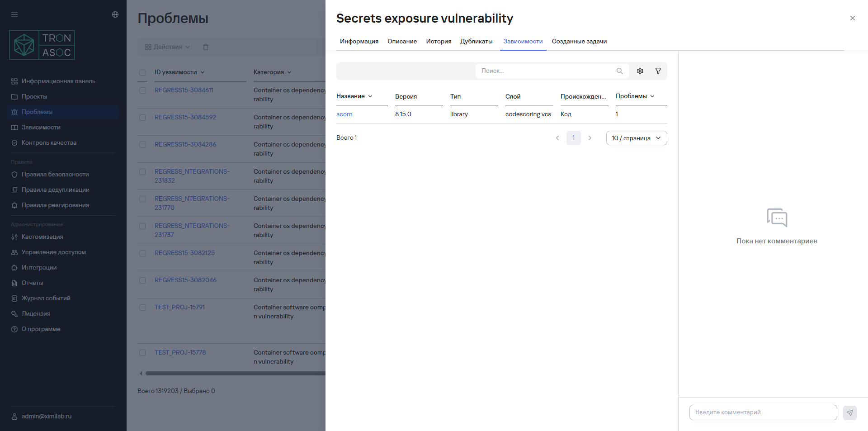Click the Введите комментарий input field
The image size is (868, 431).
(763, 412)
